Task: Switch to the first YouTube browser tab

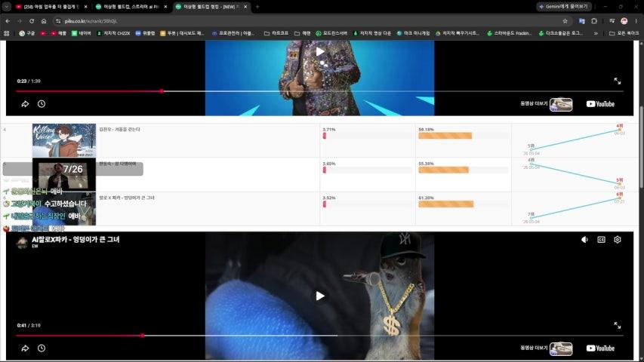Action: (51, 7)
